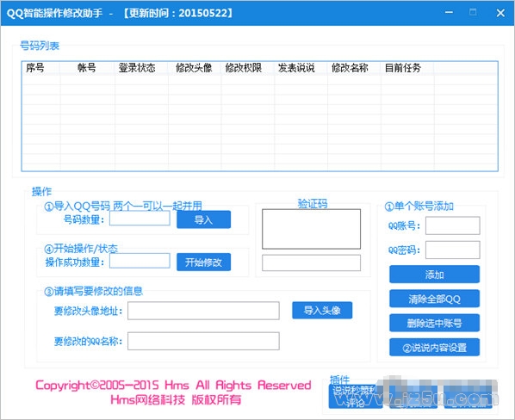
Task: Click the 修改权限 column header
Action: click(x=248, y=68)
